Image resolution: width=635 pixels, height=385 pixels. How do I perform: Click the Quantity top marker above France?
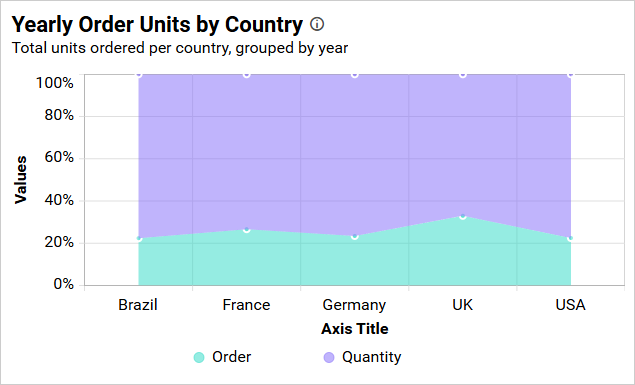point(247,74)
